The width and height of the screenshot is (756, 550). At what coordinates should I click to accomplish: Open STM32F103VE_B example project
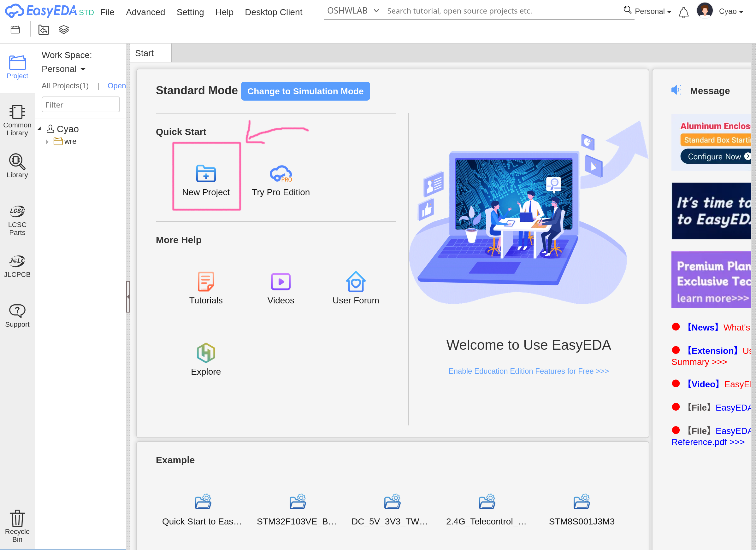click(x=297, y=510)
